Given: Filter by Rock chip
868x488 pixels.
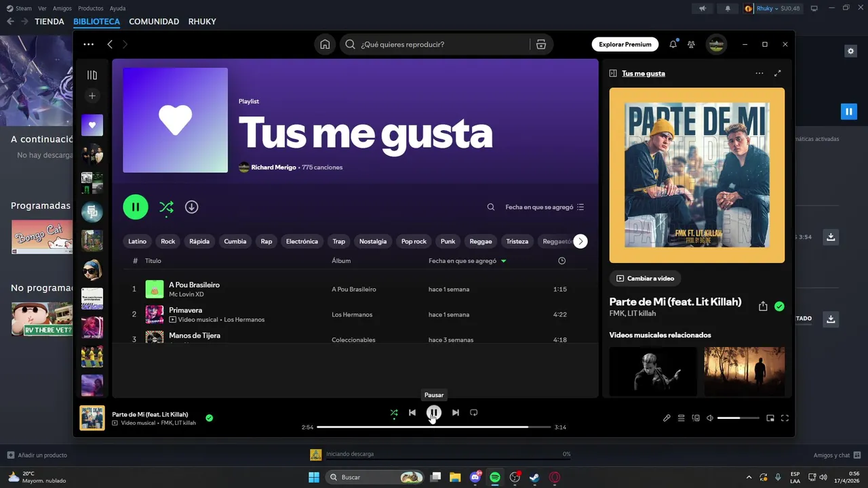Looking at the screenshot, I should (168, 241).
